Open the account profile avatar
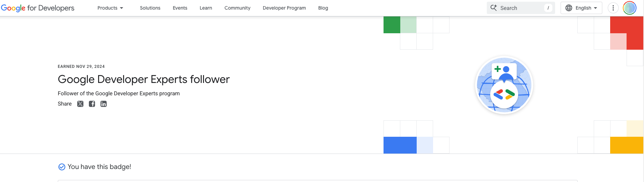This screenshot has height=182, width=644. (629, 8)
